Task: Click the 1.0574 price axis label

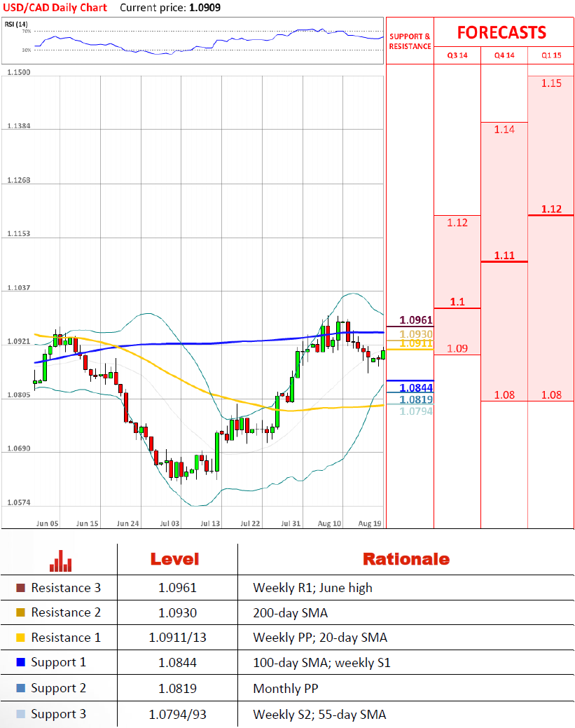Action: click(19, 503)
